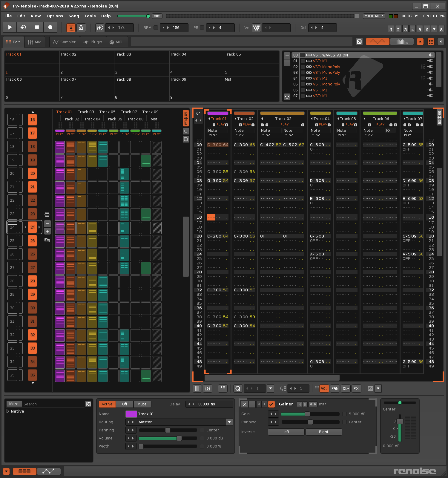Remove the Gainer device with X

tap(245, 404)
